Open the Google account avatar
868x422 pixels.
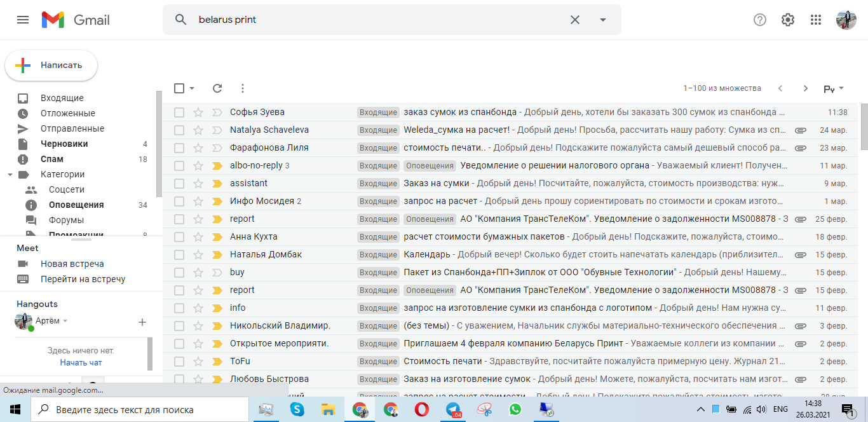[846, 20]
